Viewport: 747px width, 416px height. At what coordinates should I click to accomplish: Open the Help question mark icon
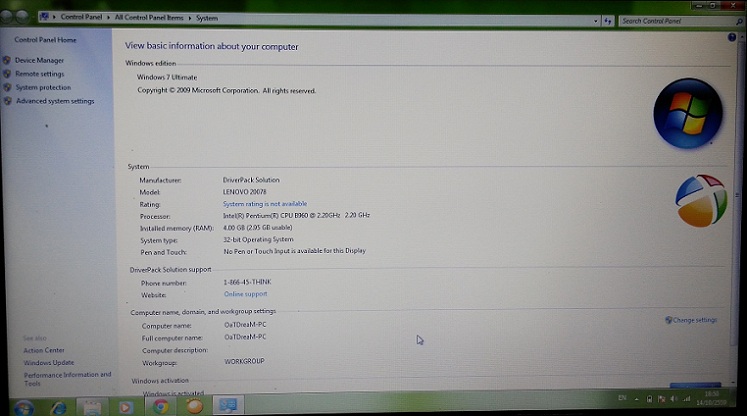732,37
